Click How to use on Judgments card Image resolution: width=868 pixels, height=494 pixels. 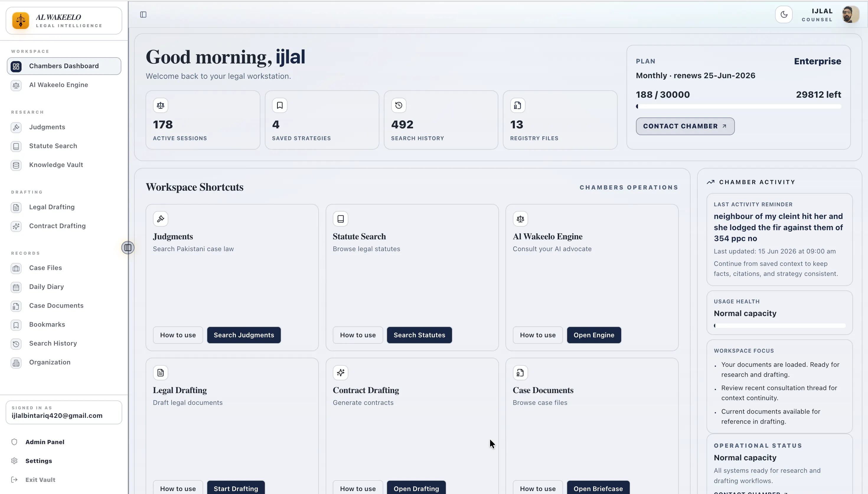click(x=178, y=335)
